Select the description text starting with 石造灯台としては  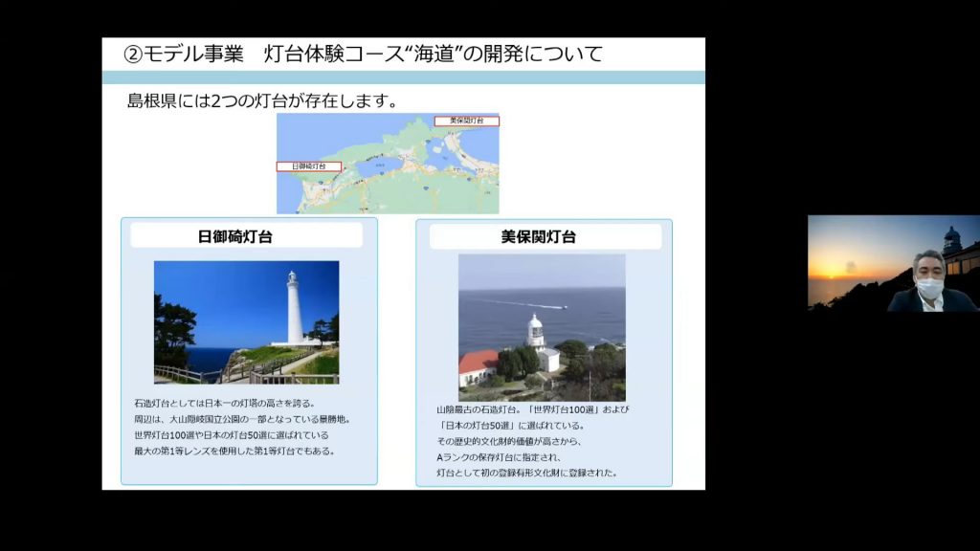[242, 427]
